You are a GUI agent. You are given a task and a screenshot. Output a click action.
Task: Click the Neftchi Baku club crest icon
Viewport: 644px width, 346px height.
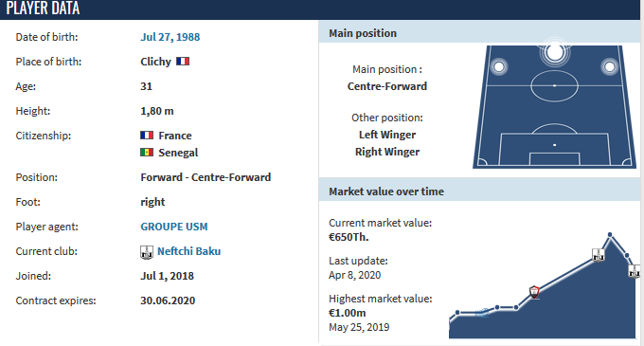click(x=147, y=252)
